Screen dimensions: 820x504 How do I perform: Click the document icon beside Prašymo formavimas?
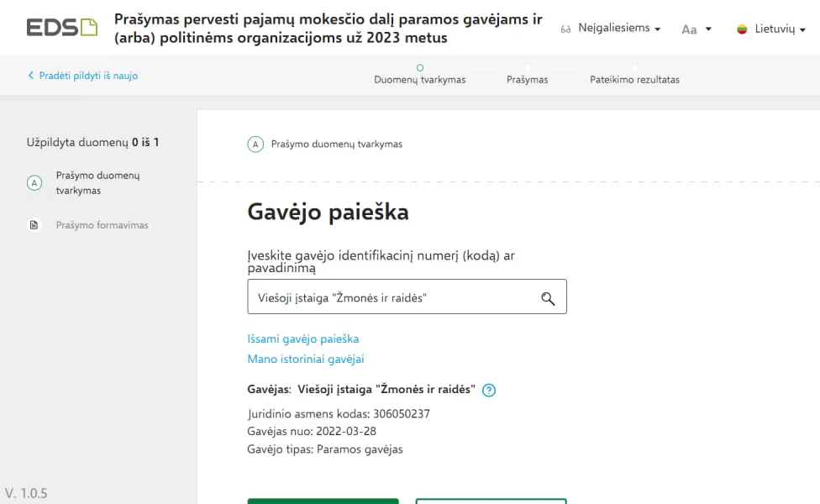click(x=34, y=224)
